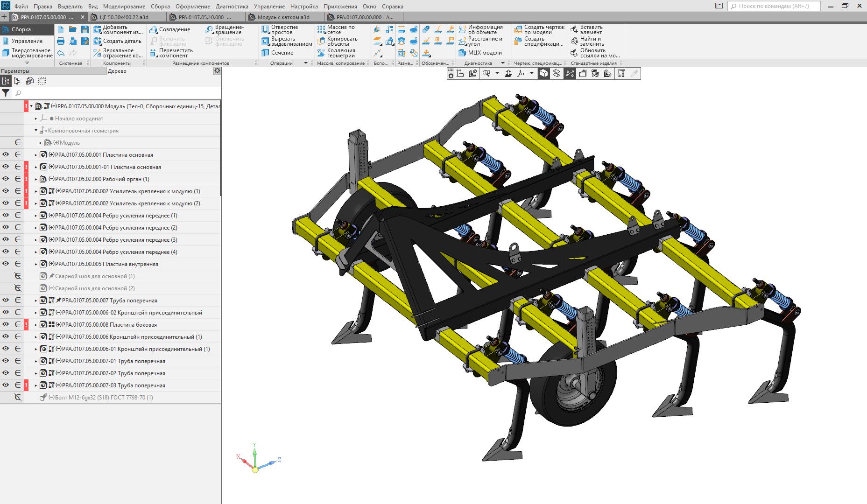Toggle visibility of Рабочий орган (1)
The height and width of the screenshot is (504, 867).
point(6,179)
